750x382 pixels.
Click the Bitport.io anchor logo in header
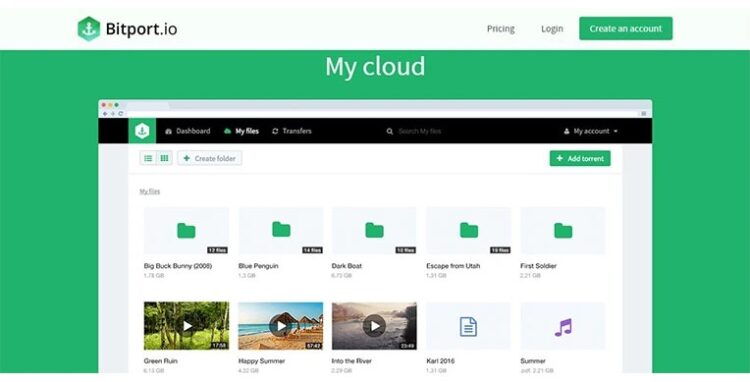[x=89, y=29]
